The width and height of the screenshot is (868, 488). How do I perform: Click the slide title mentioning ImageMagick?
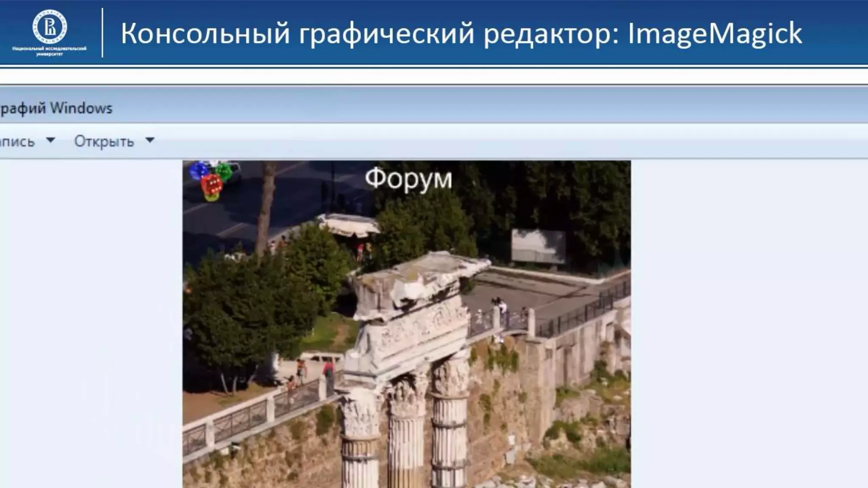click(x=461, y=33)
